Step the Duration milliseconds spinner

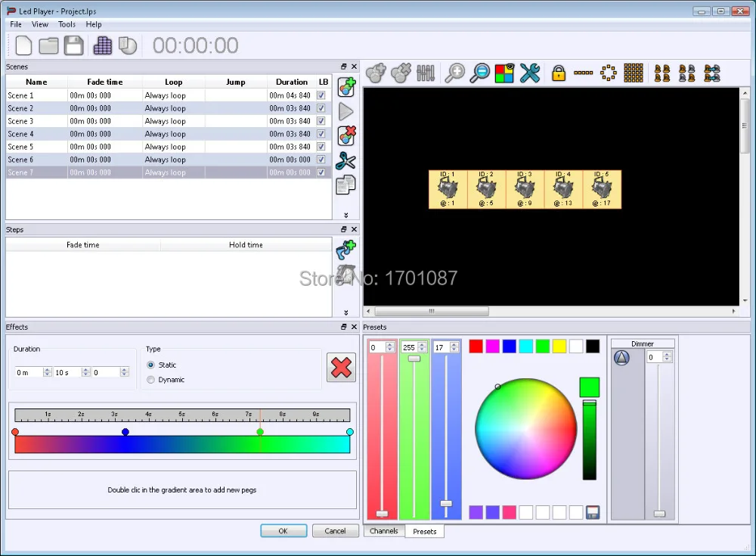125,372
